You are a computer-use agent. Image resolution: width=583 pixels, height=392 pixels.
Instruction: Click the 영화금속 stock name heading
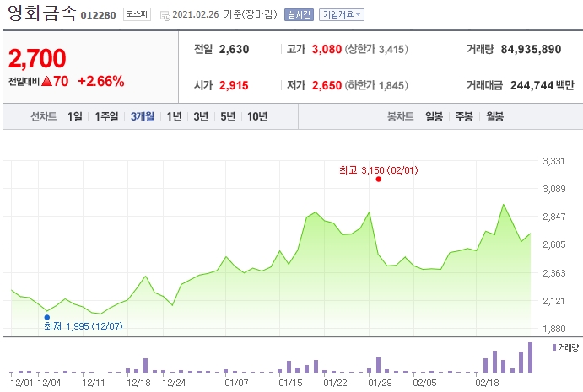(x=42, y=13)
